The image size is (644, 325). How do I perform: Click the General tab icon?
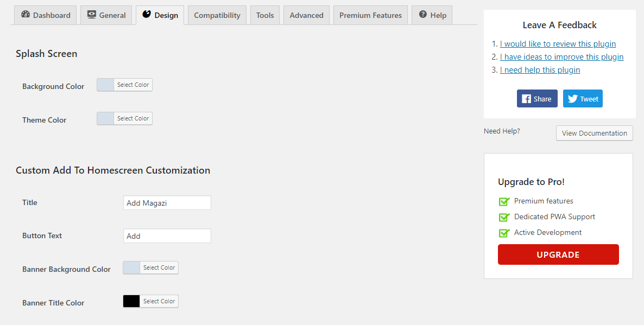coord(92,15)
